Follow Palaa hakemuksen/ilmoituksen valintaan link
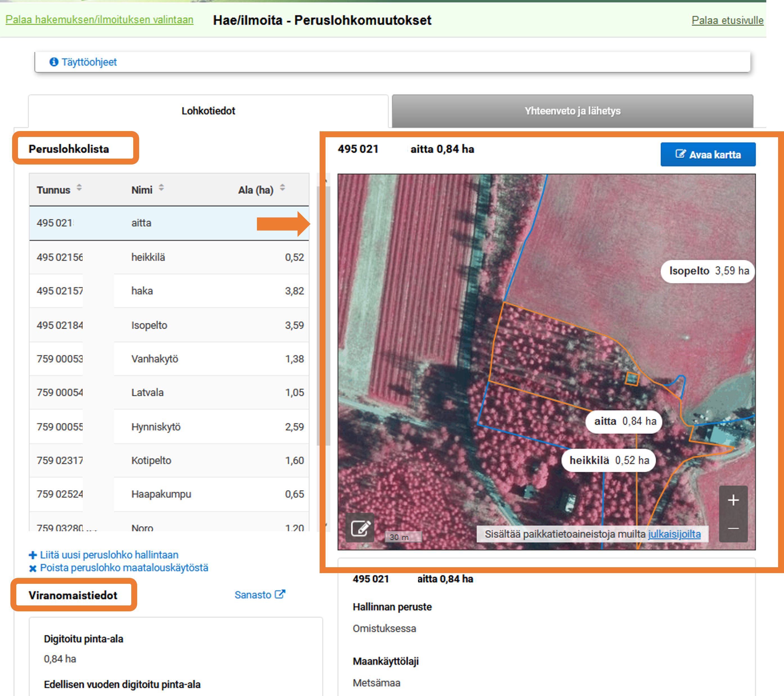Image resolution: width=784 pixels, height=696 pixels. [x=99, y=20]
